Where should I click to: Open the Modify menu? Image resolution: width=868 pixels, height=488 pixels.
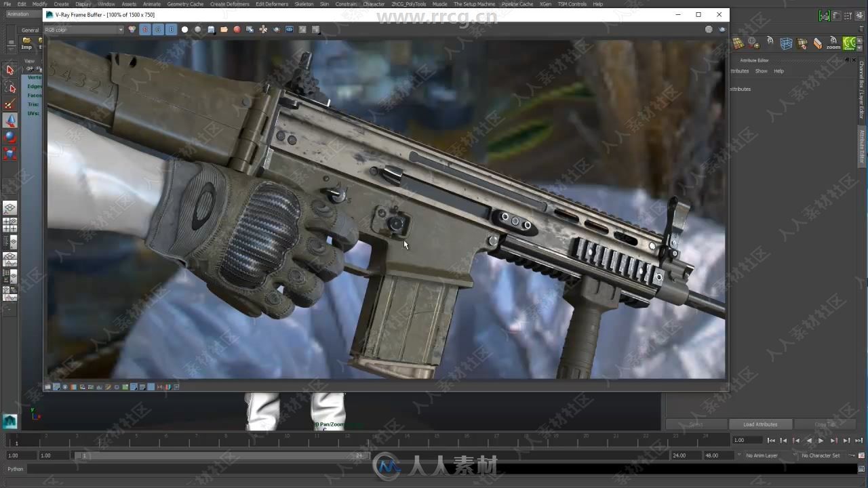(x=39, y=4)
